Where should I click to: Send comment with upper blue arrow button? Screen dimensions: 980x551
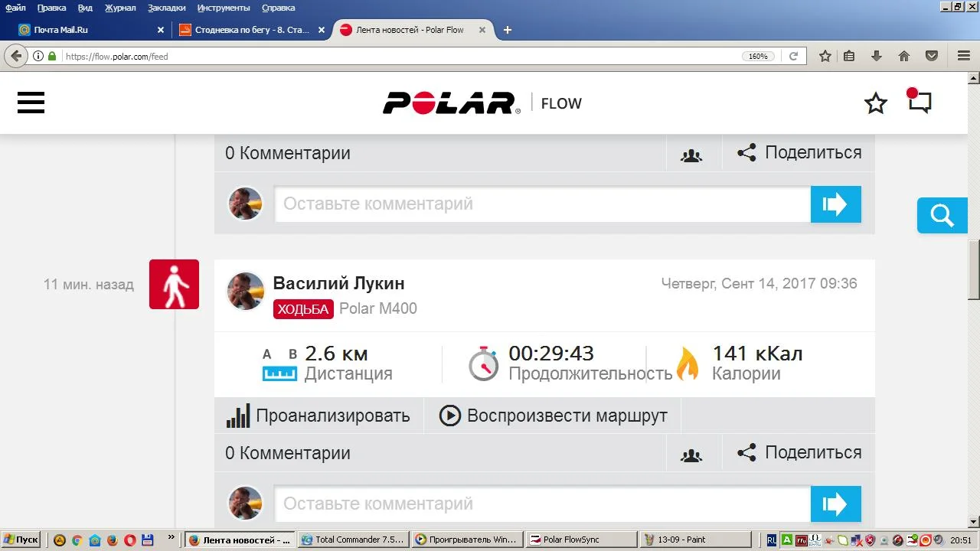point(835,204)
